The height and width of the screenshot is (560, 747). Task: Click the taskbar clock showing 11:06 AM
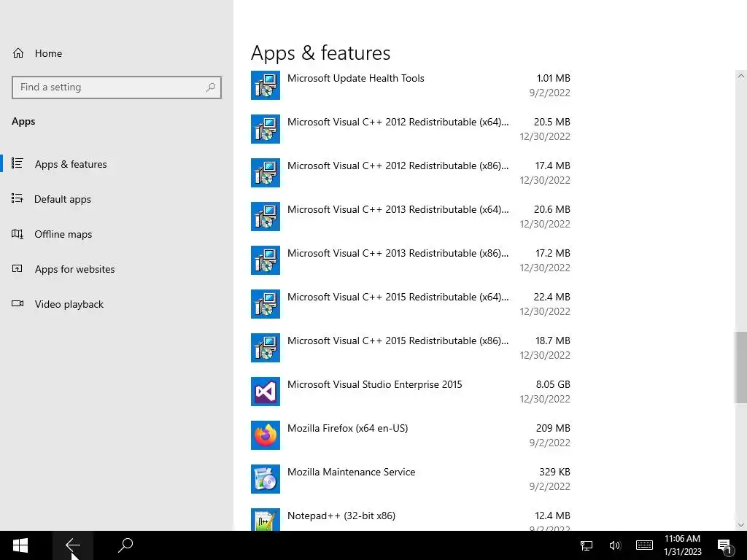[x=682, y=545]
